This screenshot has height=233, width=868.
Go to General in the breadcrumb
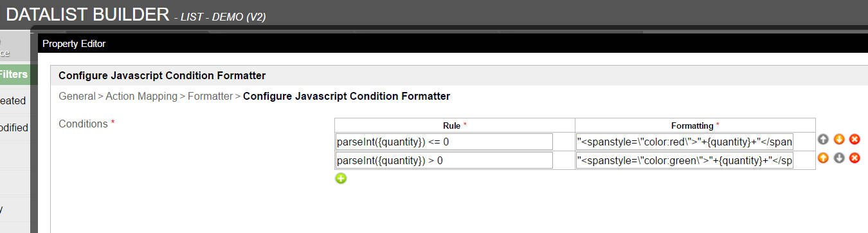pyautogui.click(x=77, y=96)
